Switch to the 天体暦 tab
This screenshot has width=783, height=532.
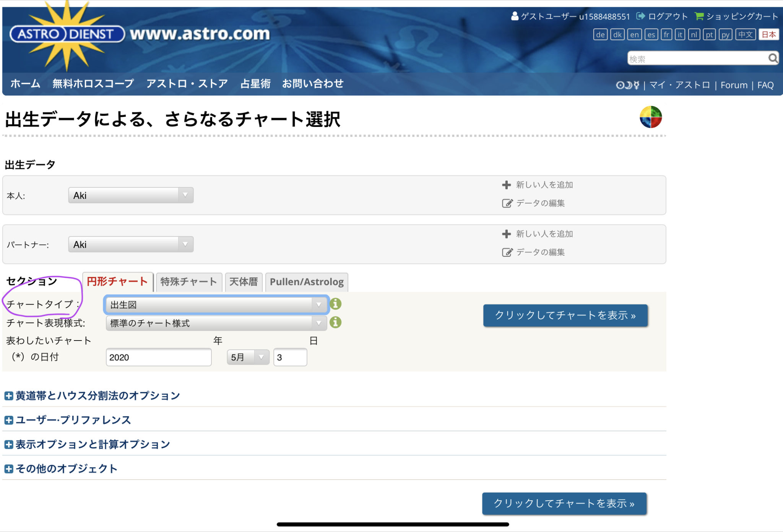click(244, 282)
